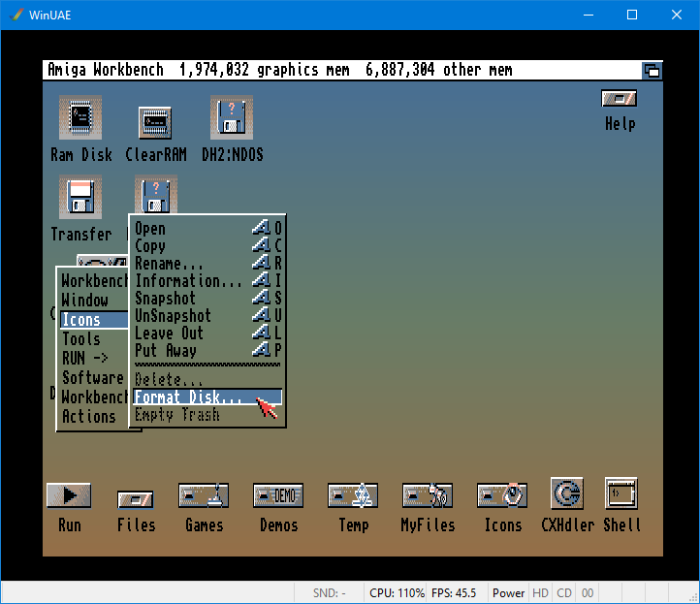Open the Demos drawer icon
Viewport: 700px width, 604px height.
coord(278,495)
